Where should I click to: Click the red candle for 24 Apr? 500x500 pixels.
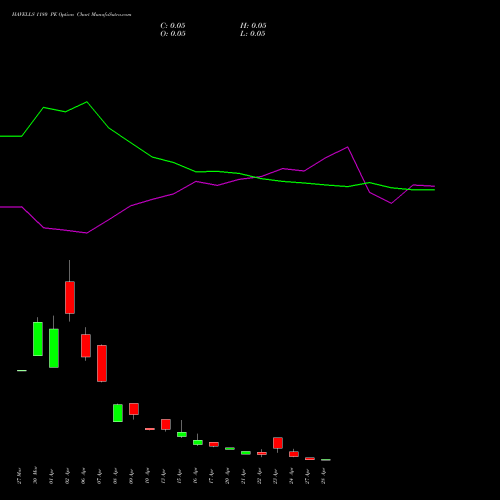[294, 454]
